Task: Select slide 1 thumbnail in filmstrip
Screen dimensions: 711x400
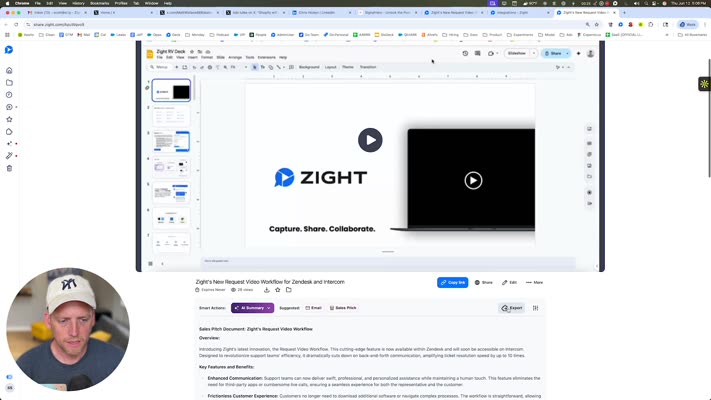Action: (171, 90)
